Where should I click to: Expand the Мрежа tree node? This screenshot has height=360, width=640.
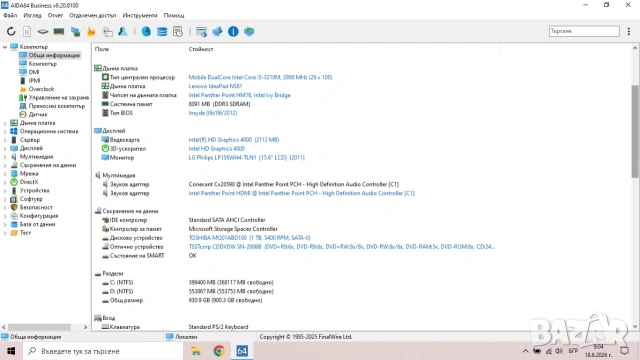point(5,173)
